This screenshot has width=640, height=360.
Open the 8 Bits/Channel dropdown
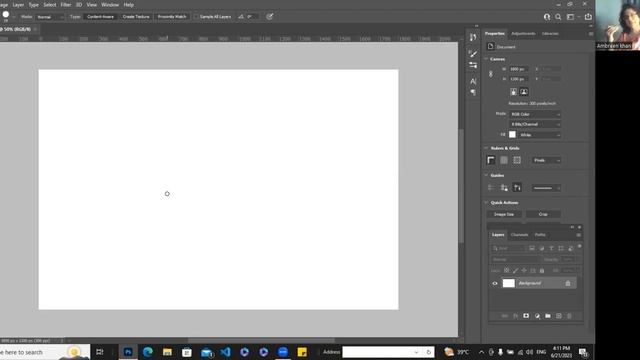[535, 124]
